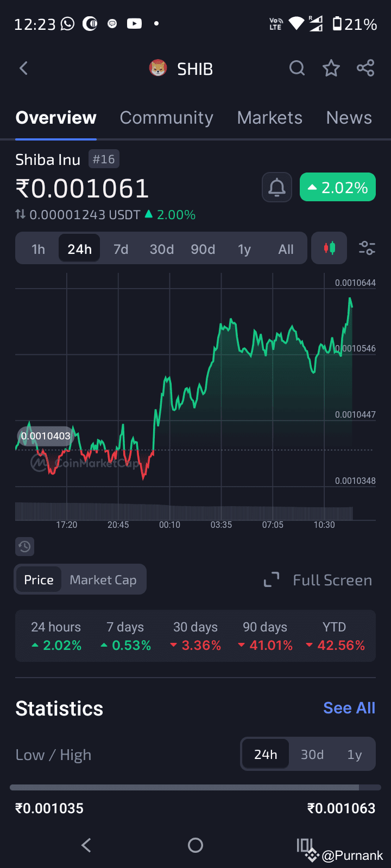Select the 24h chart range
The width and height of the screenshot is (391, 868).
(x=79, y=248)
